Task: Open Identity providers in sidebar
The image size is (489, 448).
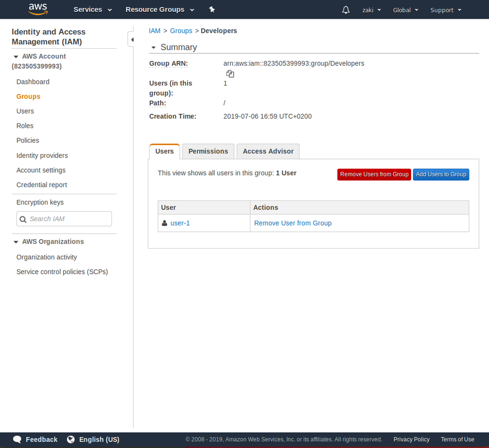Action: [42, 156]
